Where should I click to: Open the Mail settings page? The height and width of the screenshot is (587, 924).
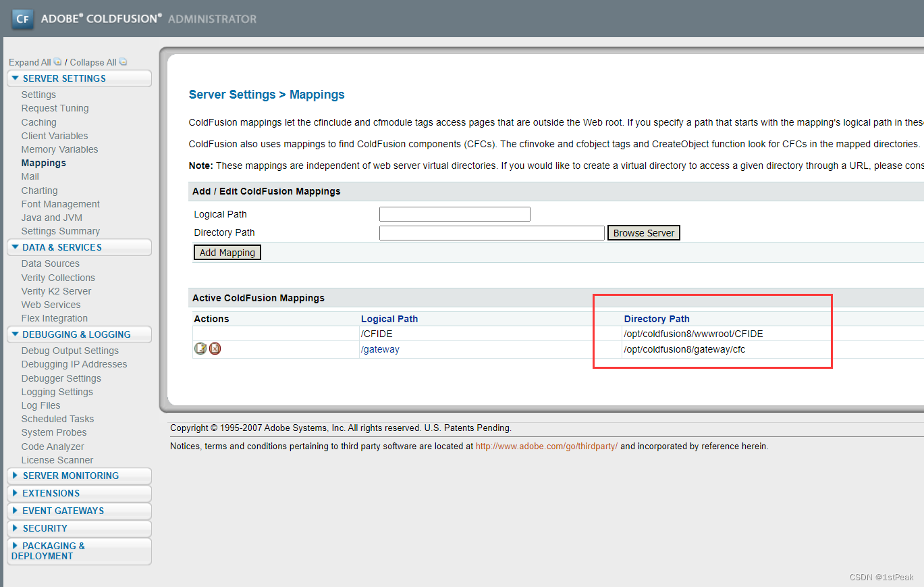[x=30, y=176]
